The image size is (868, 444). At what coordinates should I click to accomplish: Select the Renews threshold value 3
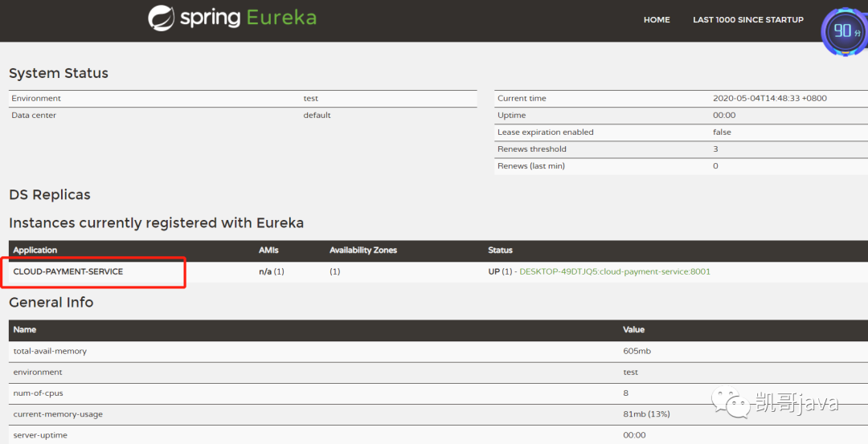(x=715, y=149)
